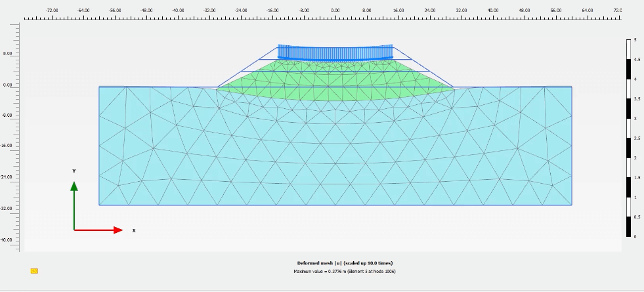Viewport: 644px width, 292px height.
Task: Click the 'Maximum value = 0.3776 m' caption
Action: coord(345,271)
